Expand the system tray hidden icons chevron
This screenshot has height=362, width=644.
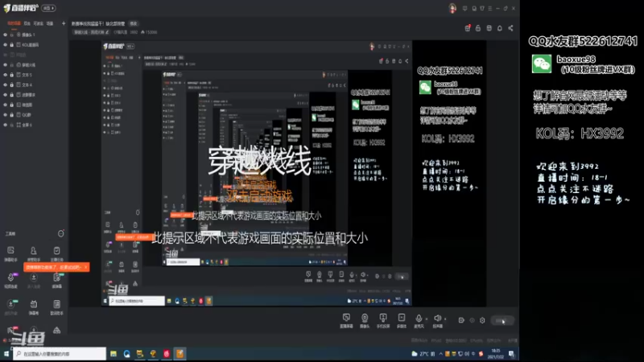pos(440,353)
